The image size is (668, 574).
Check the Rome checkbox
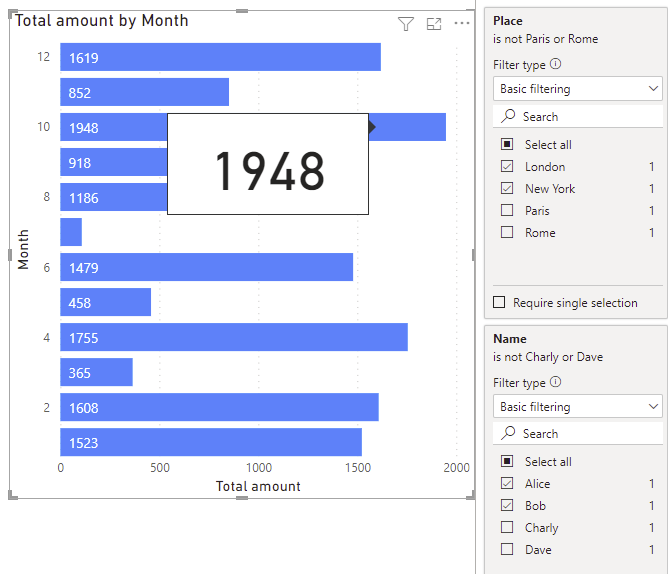(507, 232)
